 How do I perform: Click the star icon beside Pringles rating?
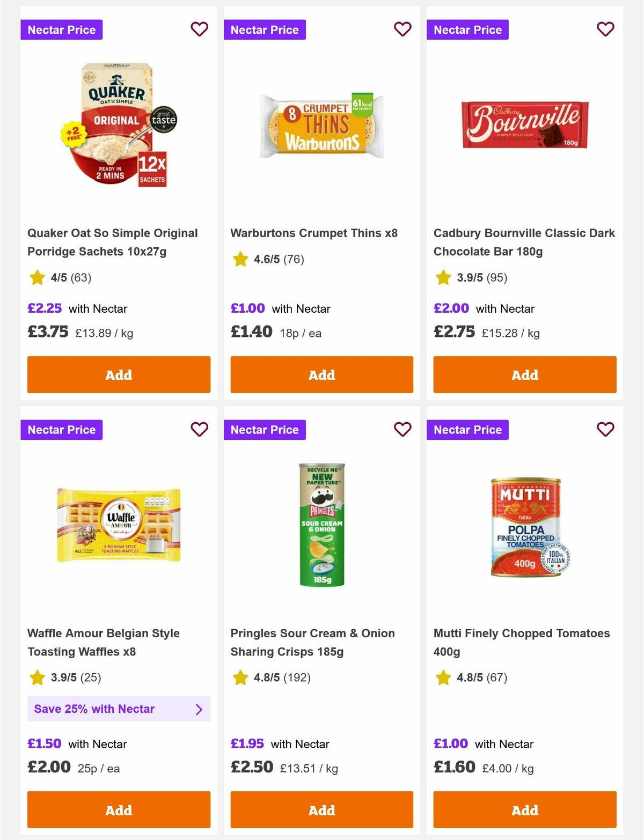point(239,677)
